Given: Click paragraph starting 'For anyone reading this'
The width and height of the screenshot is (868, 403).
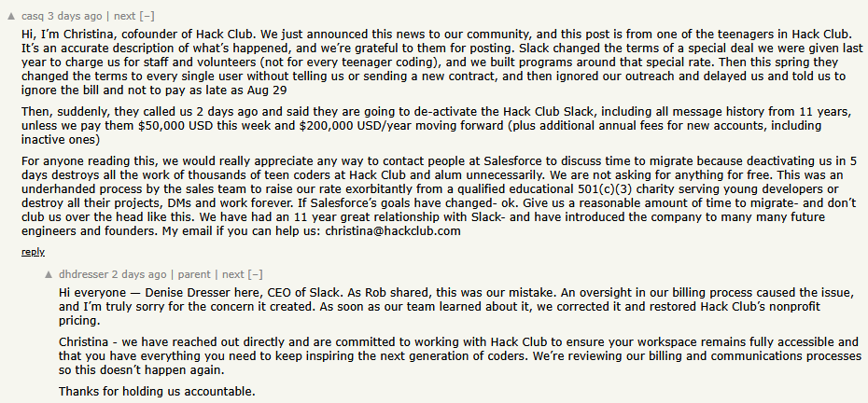Looking at the screenshot, I should [x=439, y=196].
